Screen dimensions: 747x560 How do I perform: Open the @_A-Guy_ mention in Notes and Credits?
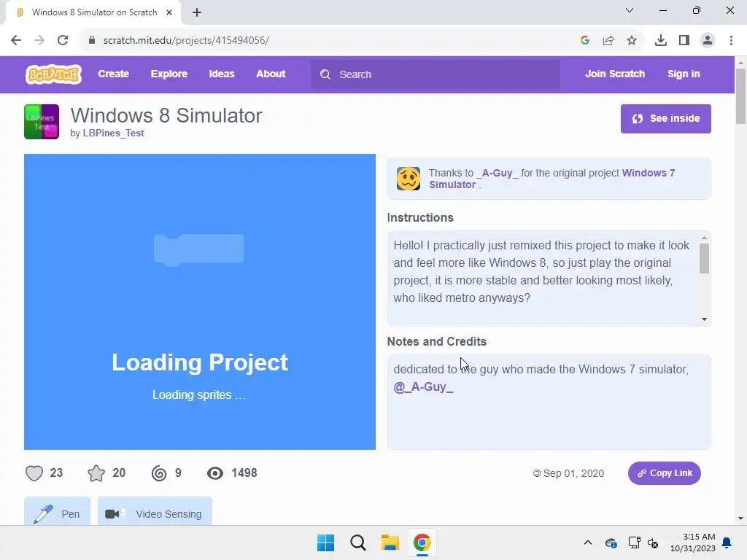(423, 386)
